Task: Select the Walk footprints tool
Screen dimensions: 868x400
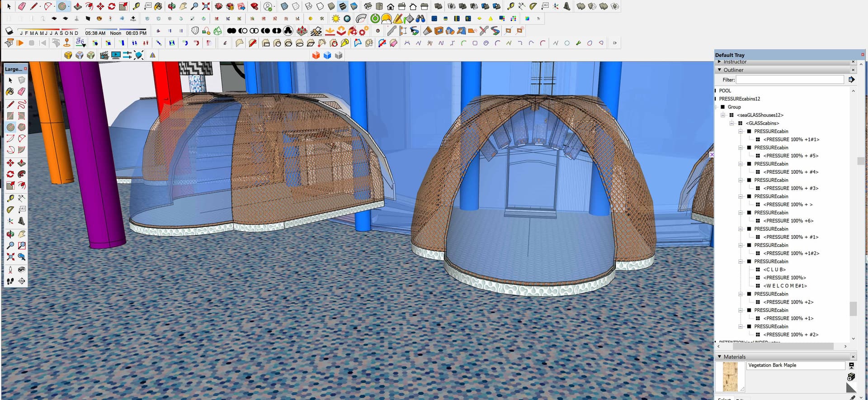Action: [10, 281]
